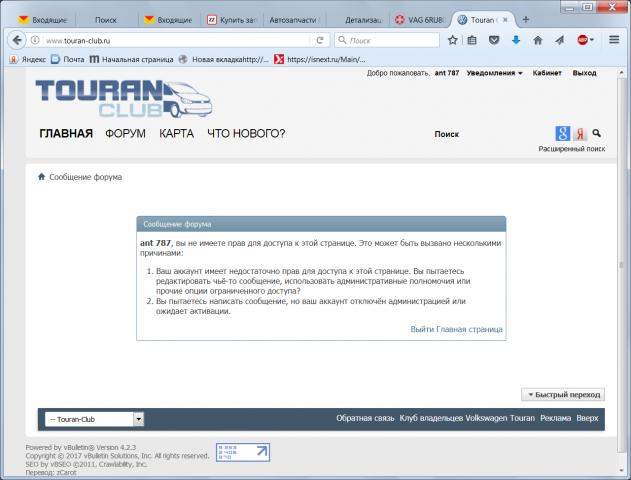Expand Быстрый переход menu
Viewport: 631px width, 480px height.
(563, 394)
